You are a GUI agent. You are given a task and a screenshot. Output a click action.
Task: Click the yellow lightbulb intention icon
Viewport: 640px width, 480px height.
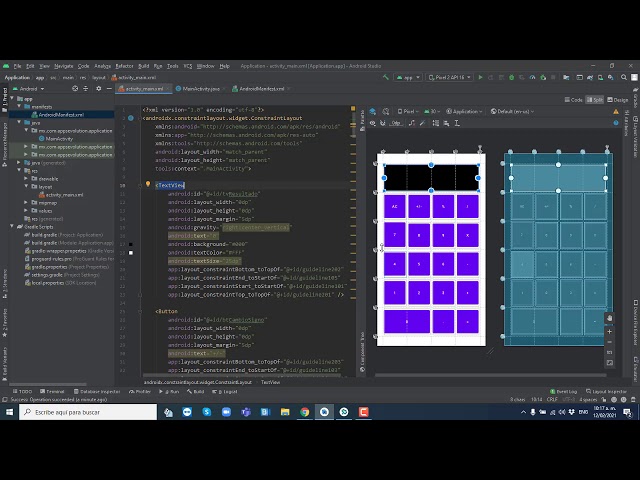[x=148, y=184]
